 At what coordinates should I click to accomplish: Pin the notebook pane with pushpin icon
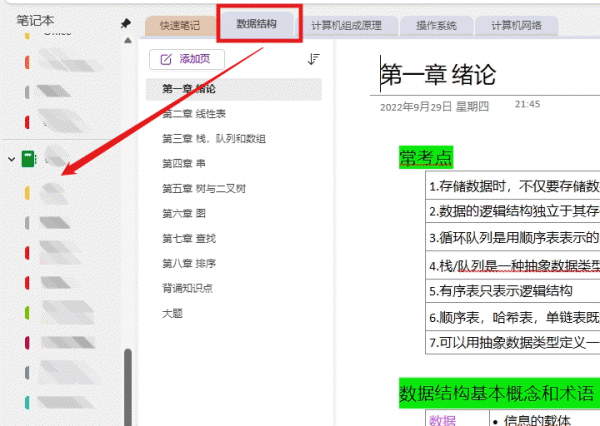click(126, 23)
